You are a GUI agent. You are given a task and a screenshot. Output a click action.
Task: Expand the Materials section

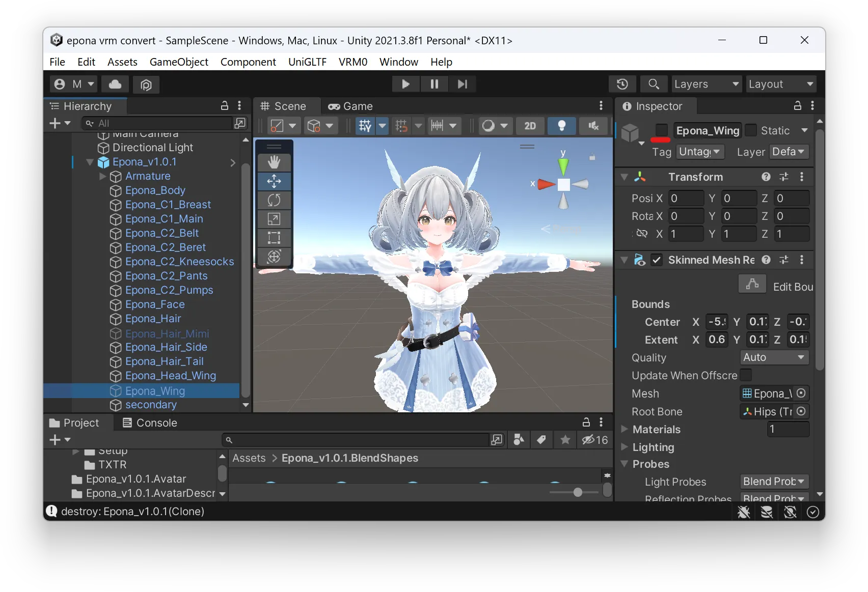625,429
